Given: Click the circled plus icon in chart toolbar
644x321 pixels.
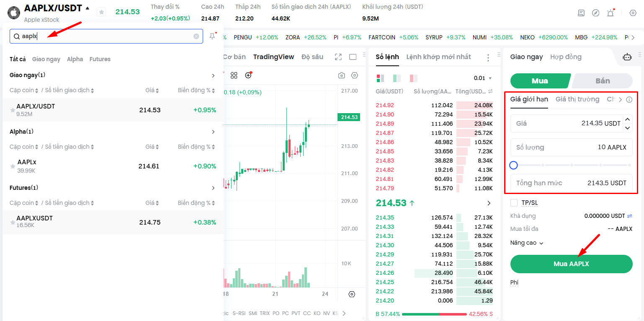Looking at the screenshot, I should pyautogui.click(x=248, y=75).
